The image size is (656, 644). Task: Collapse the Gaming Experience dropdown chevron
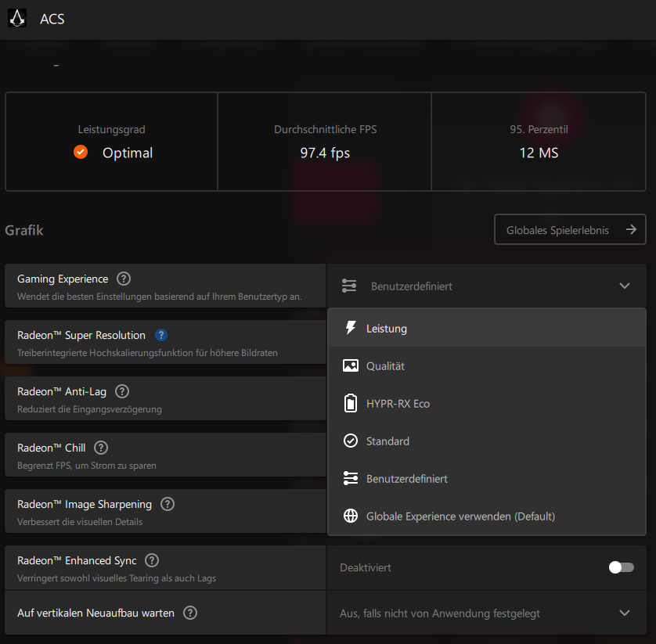click(624, 286)
